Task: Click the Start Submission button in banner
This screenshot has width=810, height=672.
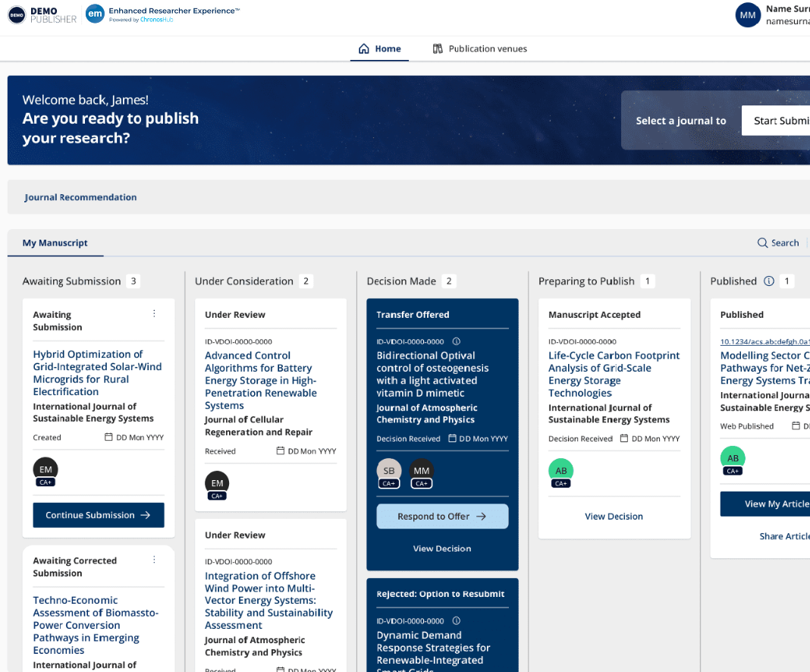Action: click(x=775, y=121)
